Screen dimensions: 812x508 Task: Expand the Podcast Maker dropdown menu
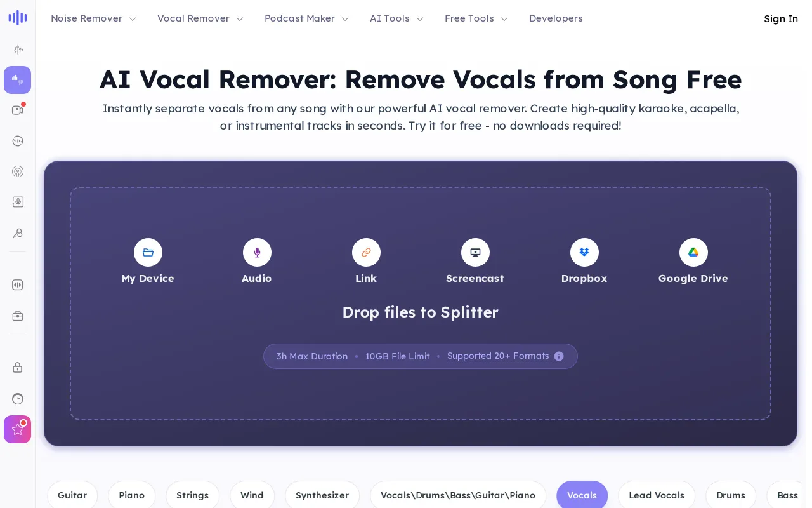307,18
